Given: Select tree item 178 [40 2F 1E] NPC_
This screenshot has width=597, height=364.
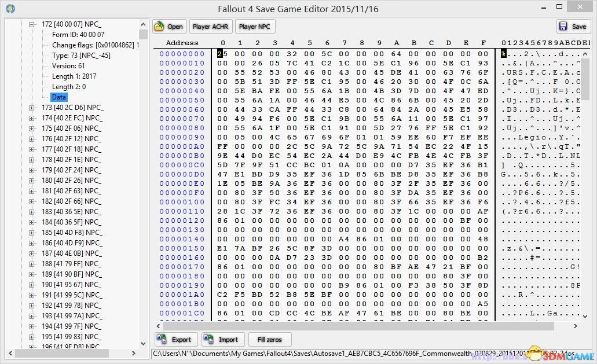Looking at the screenshot, I should coord(72,160).
